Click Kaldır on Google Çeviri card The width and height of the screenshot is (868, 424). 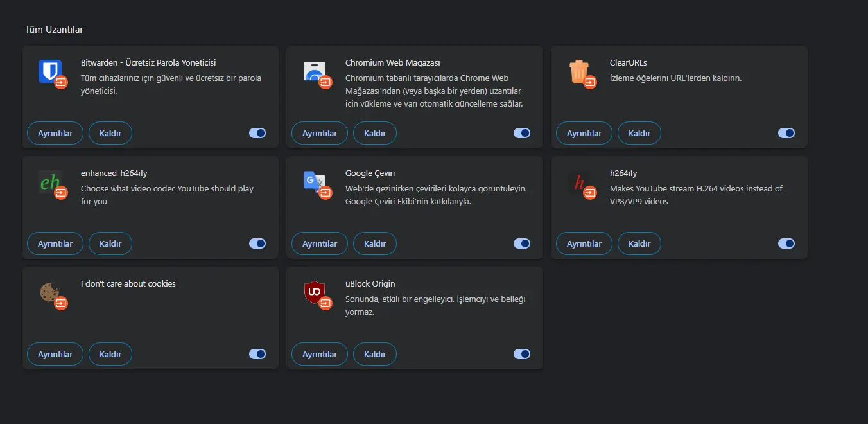coord(375,243)
